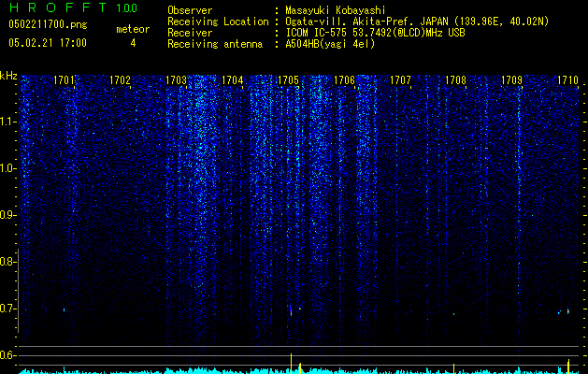Screen dimensions: 588x374
Task: Click the version number 1.0.0
Action: click(x=127, y=8)
